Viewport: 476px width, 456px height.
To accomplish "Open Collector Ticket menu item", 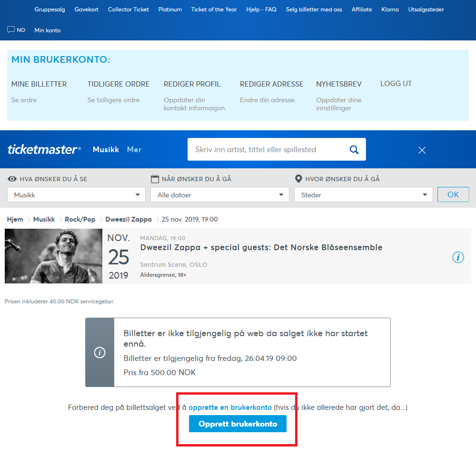I will click(x=129, y=10).
